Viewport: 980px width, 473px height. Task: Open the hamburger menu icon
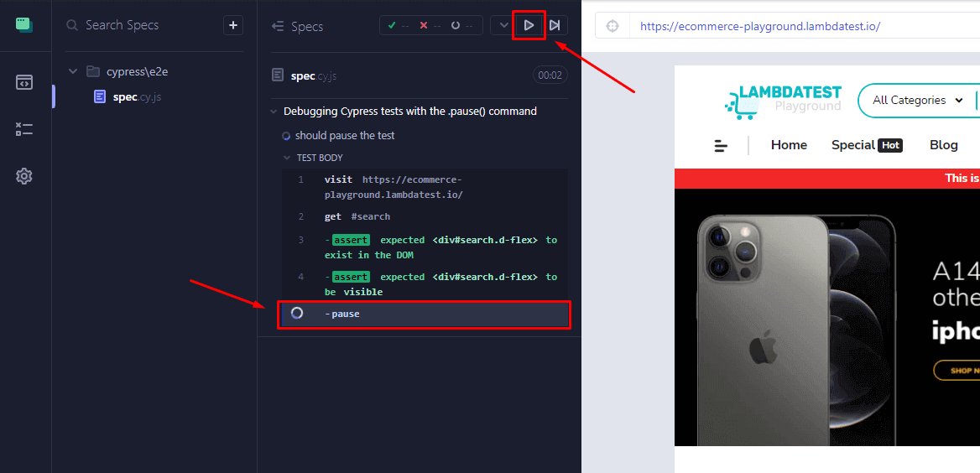722,146
